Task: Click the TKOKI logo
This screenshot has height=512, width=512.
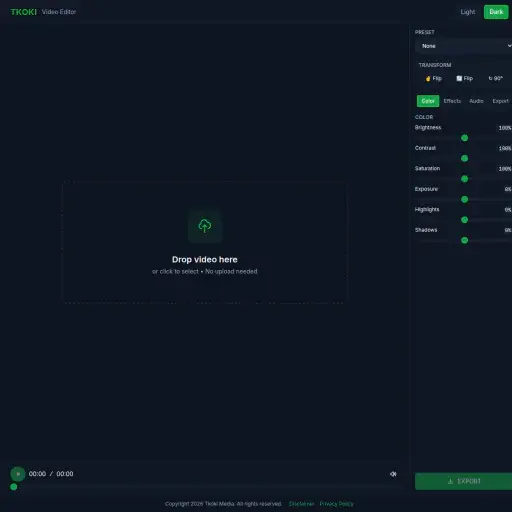Action: pos(23,12)
